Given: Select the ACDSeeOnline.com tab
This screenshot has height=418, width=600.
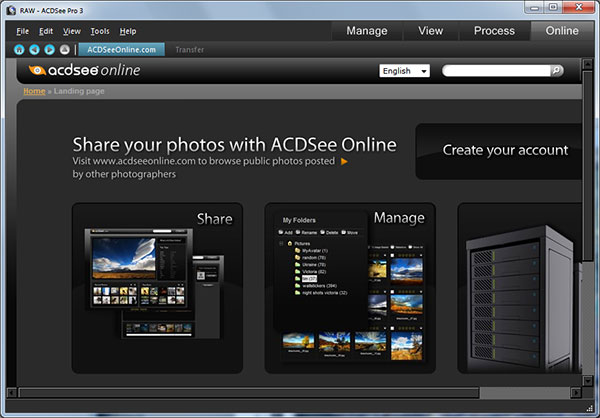Looking at the screenshot, I should point(122,48).
